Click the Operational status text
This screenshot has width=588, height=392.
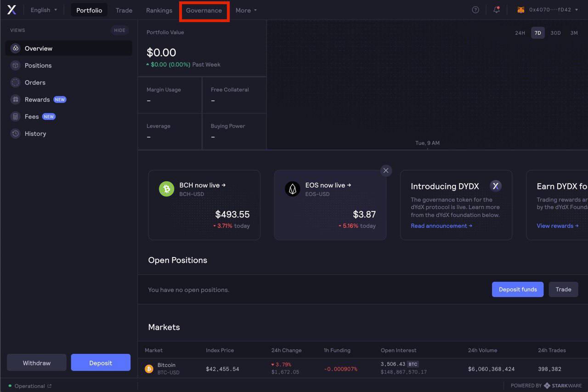coord(29,386)
